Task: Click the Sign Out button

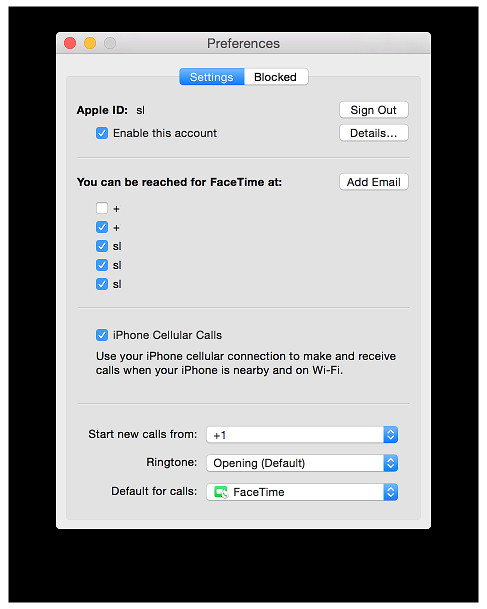Action: 374,110
